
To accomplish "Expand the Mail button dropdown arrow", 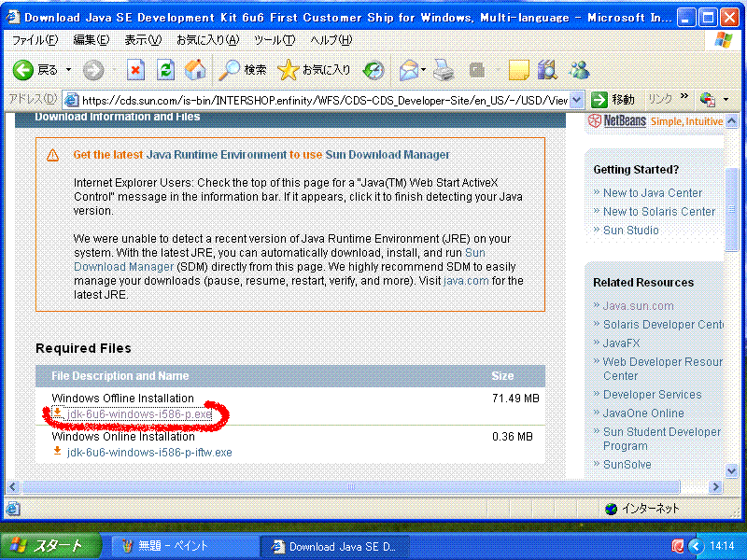I will [x=424, y=71].
